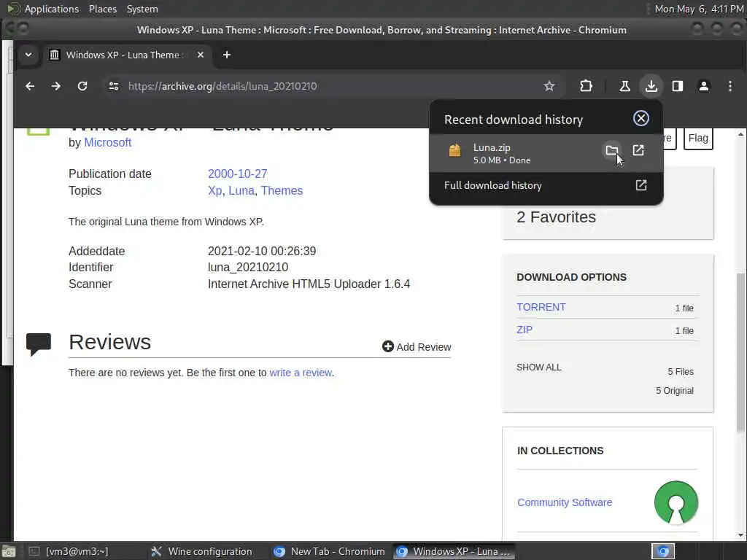The image size is (747, 560).
Task: Click the 2 Favorites text
Action: 556,217
